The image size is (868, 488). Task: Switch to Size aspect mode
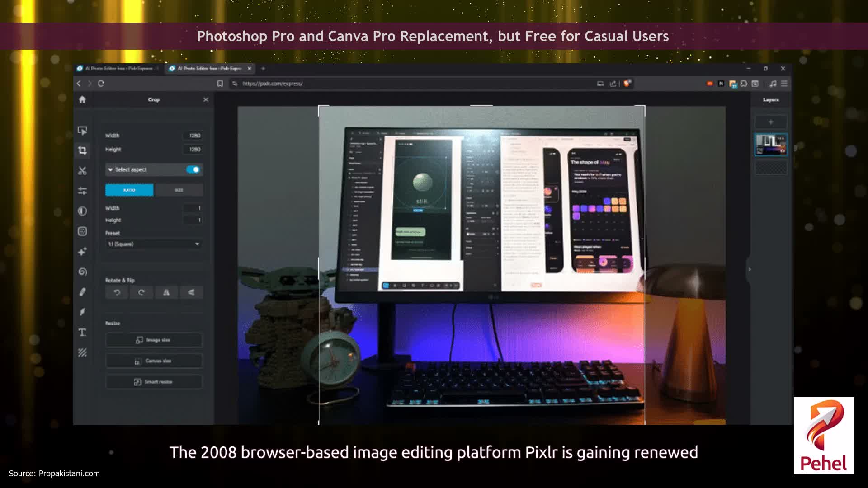(x=179, y=190)
